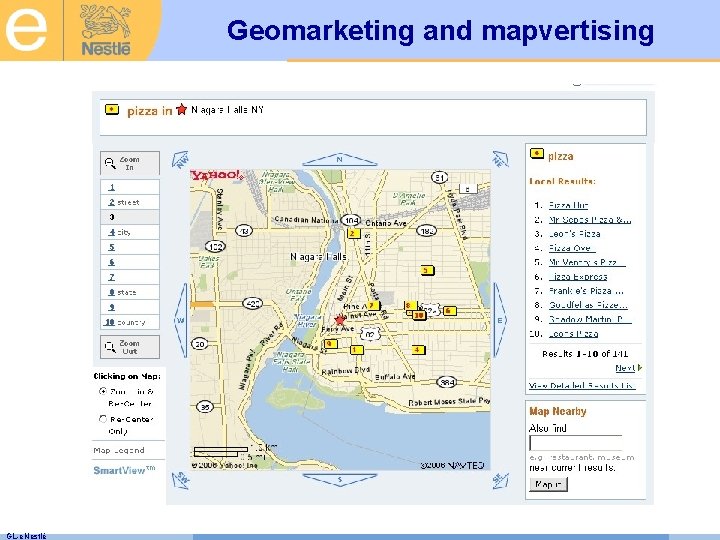The width and height of the screenshot is (720, 540).
Task: Click the magnifier icon in Zoom In button
Action: [110, 163]
